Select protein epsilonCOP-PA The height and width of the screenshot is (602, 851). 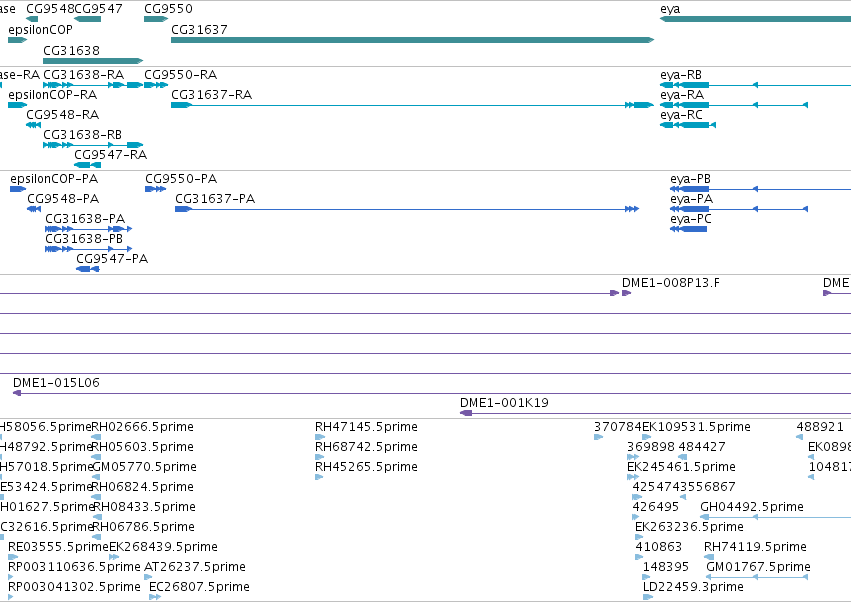pyautogui.click(x=18, y=189)
